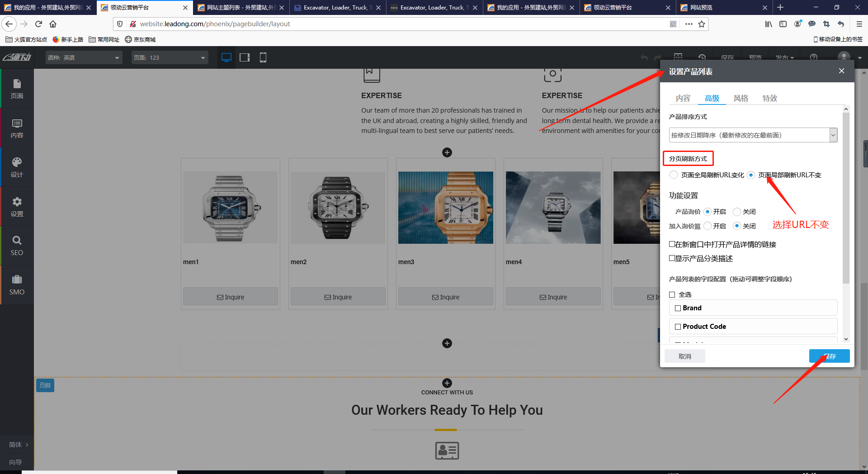The image size is (868, 474).
Task: Open the 设计 (Design) palette panel
Action: 17,167
